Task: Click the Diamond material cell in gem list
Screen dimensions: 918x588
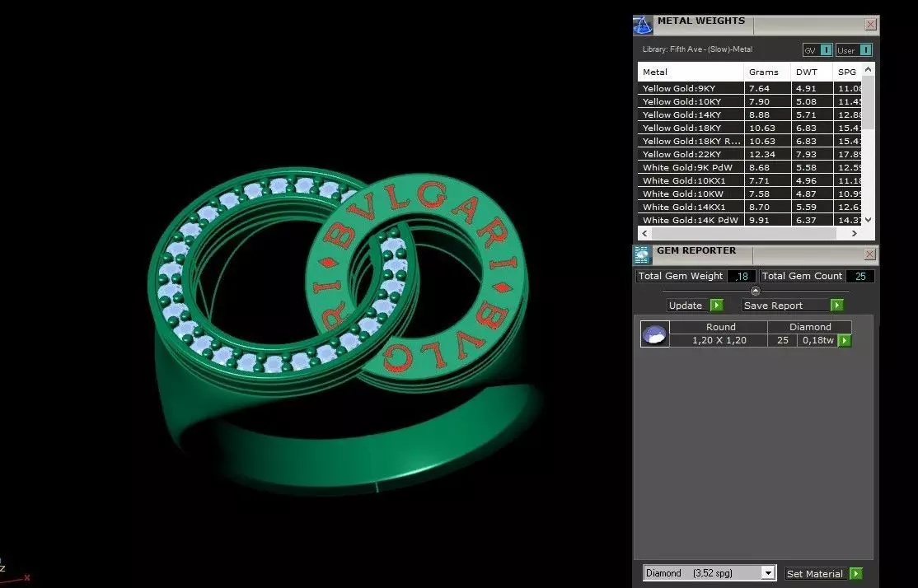Action: coord(810,327)
